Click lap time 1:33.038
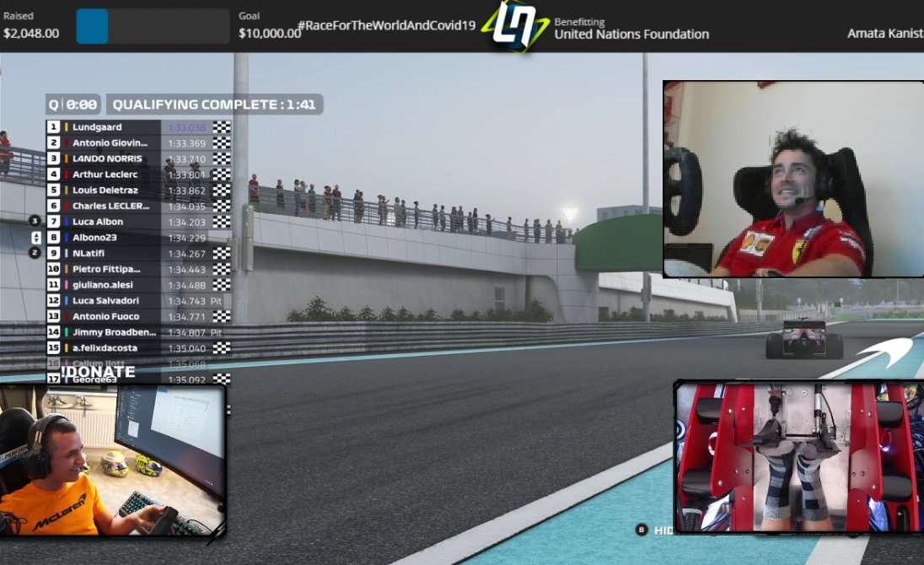 tap(187, 127)
